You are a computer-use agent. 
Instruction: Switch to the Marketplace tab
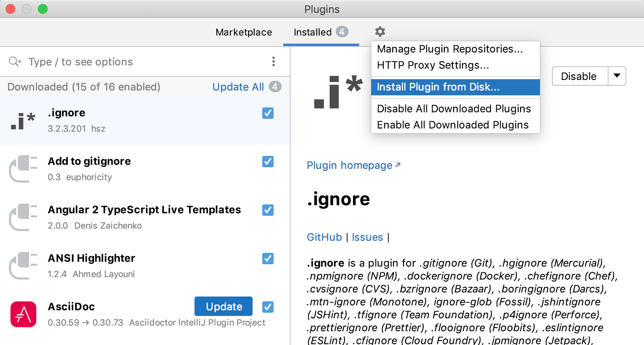pyautogui.click(x=244, y=32)
